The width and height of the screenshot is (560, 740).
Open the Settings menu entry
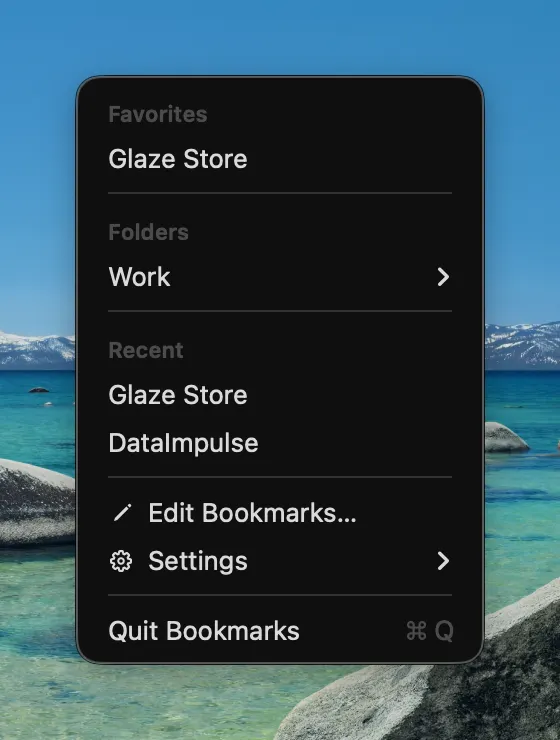[280, 561]
